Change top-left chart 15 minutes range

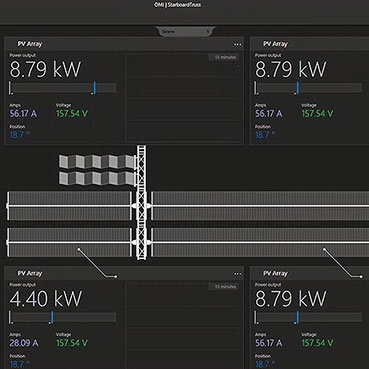pyautogui.click(x=224, y=57)
